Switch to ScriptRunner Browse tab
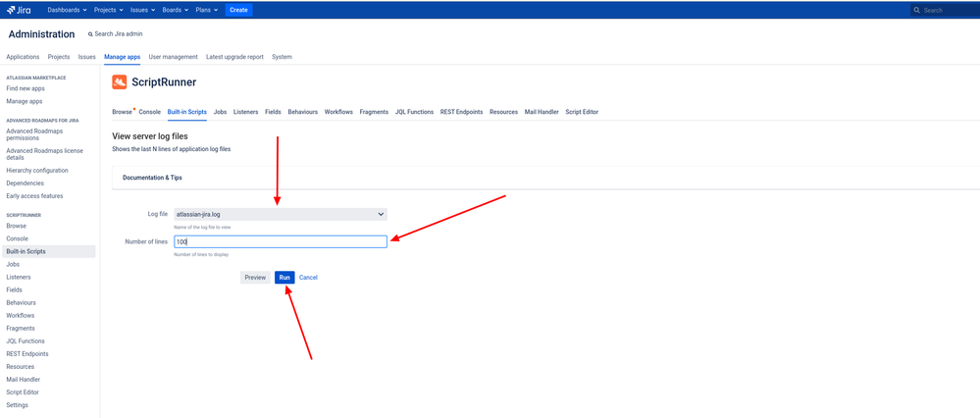 tap(122, 112)
